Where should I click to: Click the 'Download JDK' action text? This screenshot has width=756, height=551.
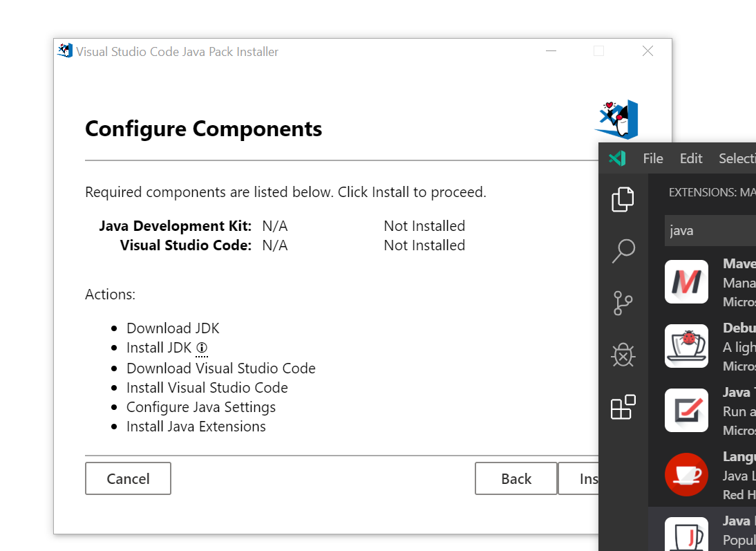173,328
